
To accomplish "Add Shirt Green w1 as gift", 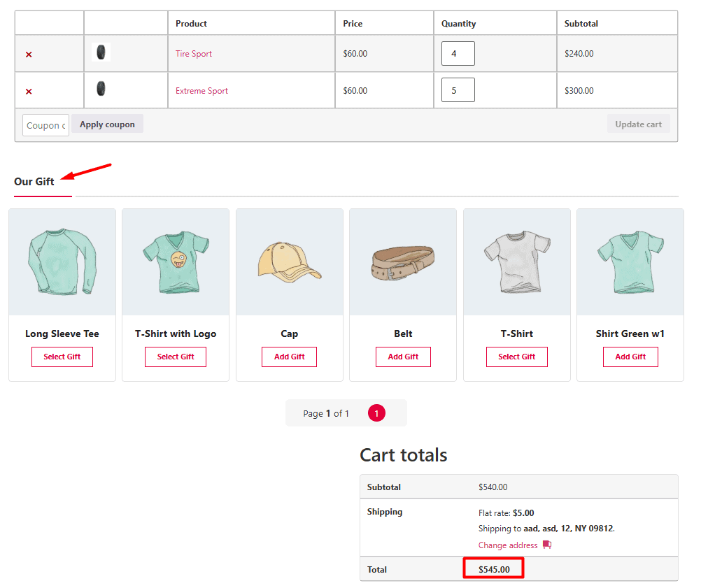I will 630,357.
